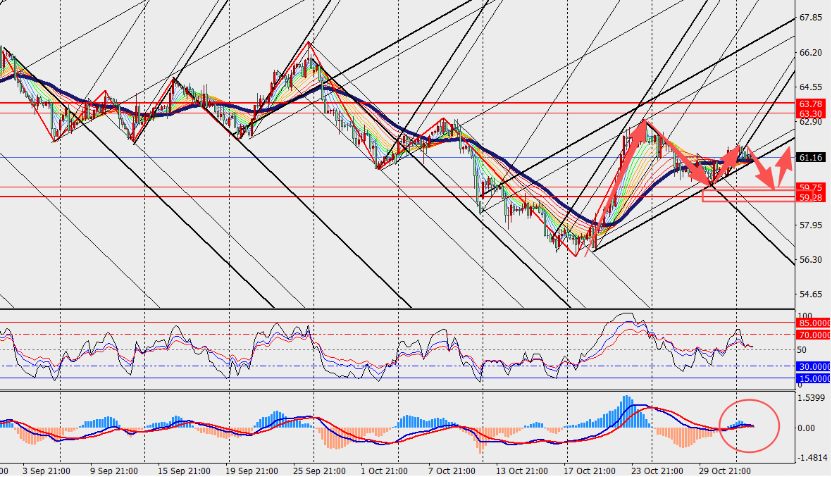
Task: Select the blue 30.0000 oscillator level label
Action: point(812,367)
